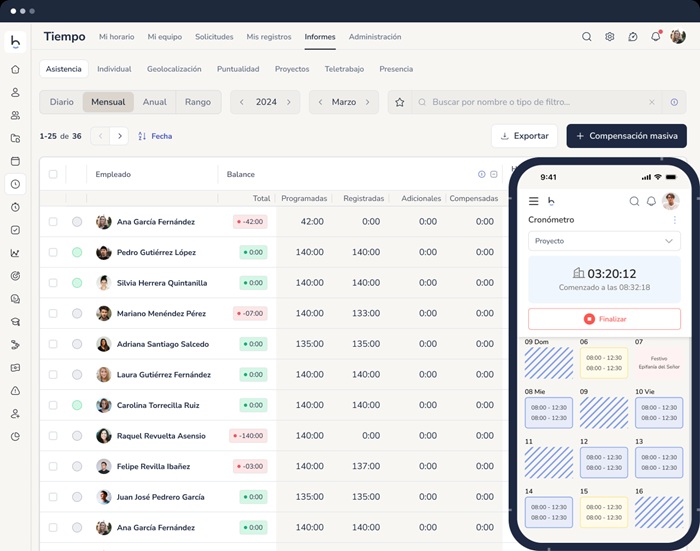Check Pedro Gutiérrez López row checkbox
Viewport: 700px width, 551px height.
(x=53, y=252)
